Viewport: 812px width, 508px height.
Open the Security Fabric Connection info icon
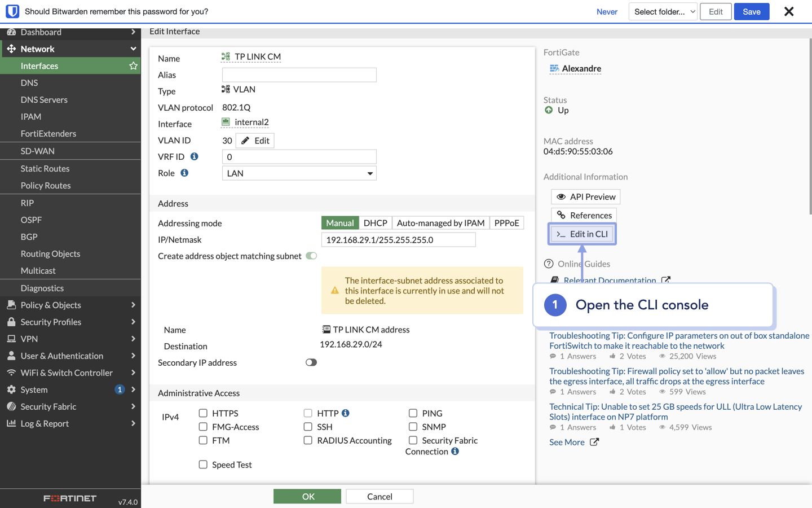click(456, 451)
